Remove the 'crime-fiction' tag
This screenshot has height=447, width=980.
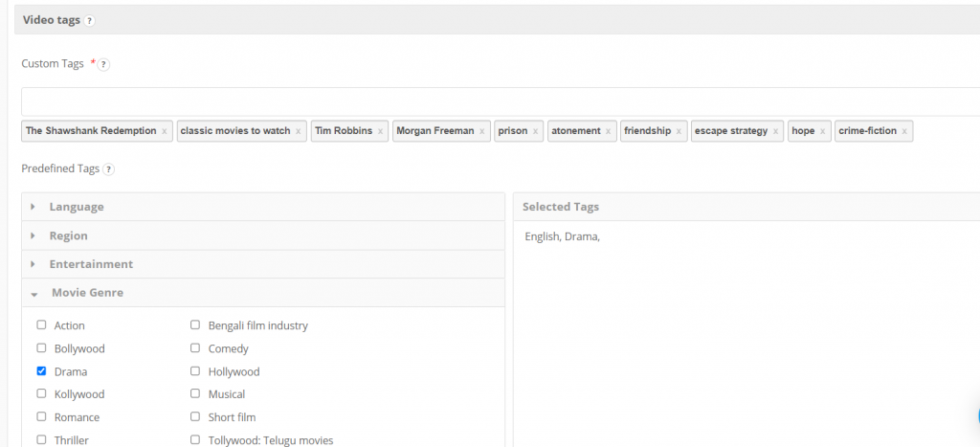[x=904, y=131]
